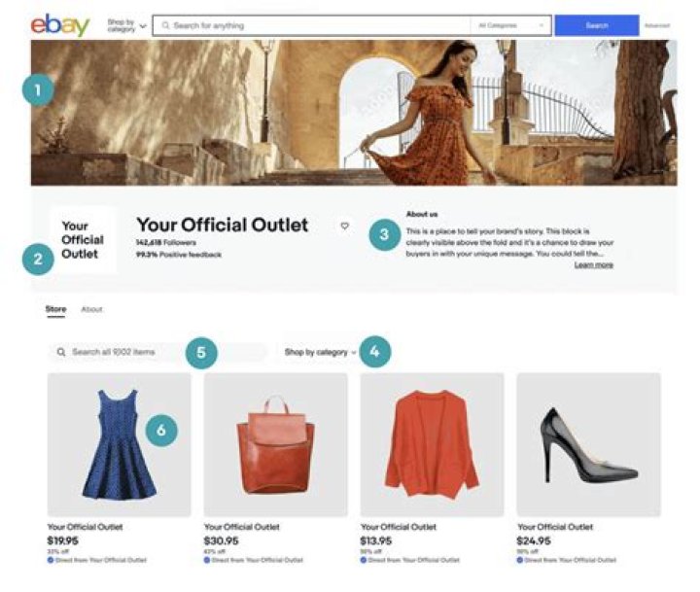Click the numbered marker 6 badge

coord(161,429)
